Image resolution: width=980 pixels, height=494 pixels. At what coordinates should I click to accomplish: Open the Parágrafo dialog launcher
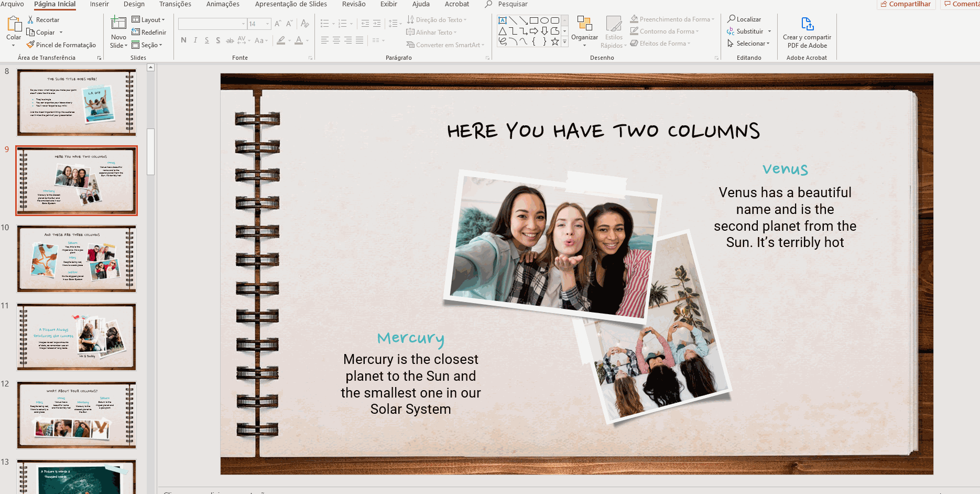pos(487,58)
